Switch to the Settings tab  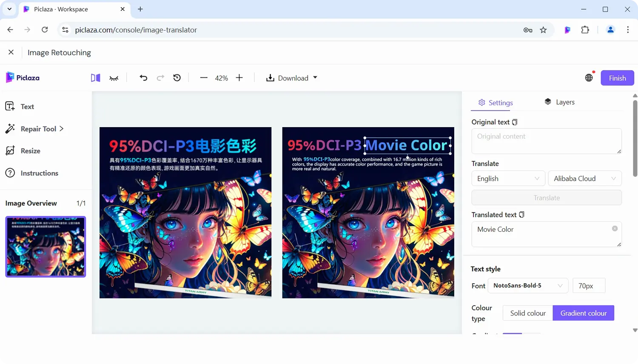(496, 102)
